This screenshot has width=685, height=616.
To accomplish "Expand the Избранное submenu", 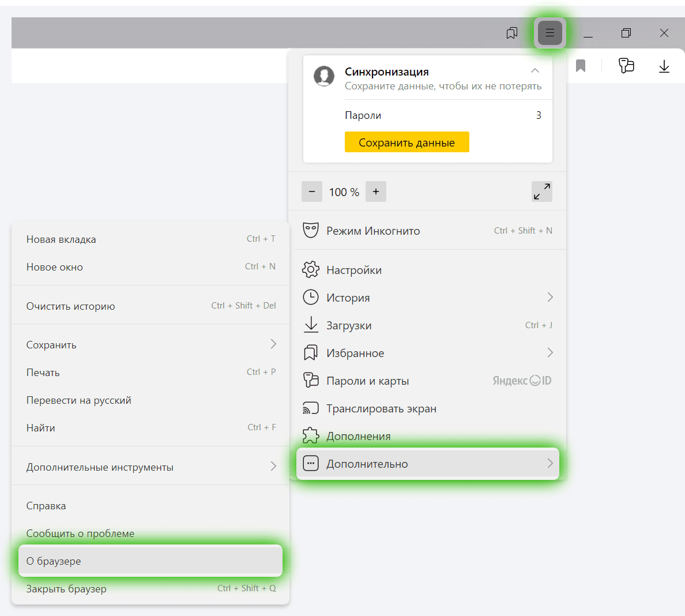I will [x=549, y=353].
